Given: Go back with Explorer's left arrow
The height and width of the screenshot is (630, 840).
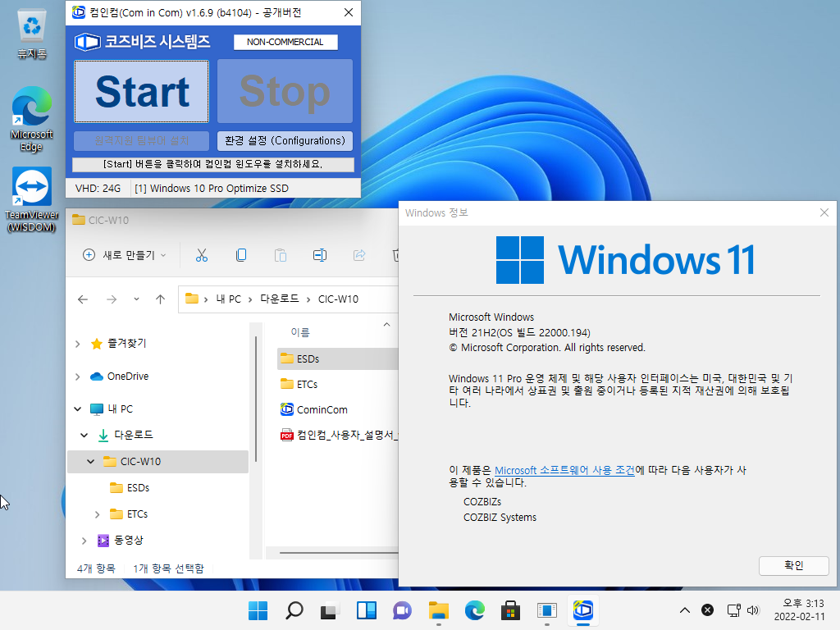Looking at the screenshot, I should point(83,299).
